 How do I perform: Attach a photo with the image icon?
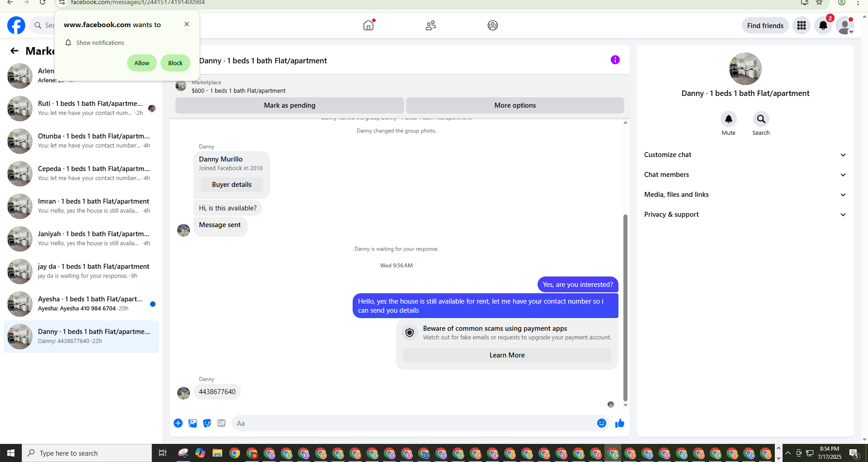click(193, 423)
